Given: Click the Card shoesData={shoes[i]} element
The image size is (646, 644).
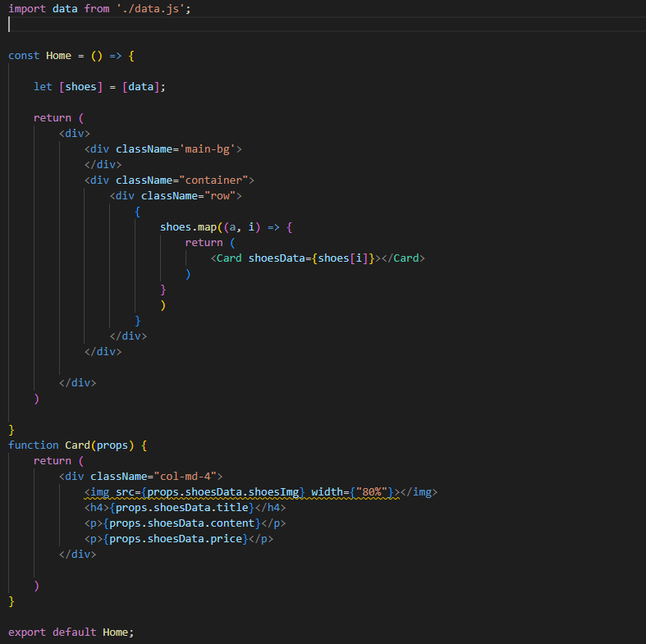Looking at the screenshot, I should [318, 258].
